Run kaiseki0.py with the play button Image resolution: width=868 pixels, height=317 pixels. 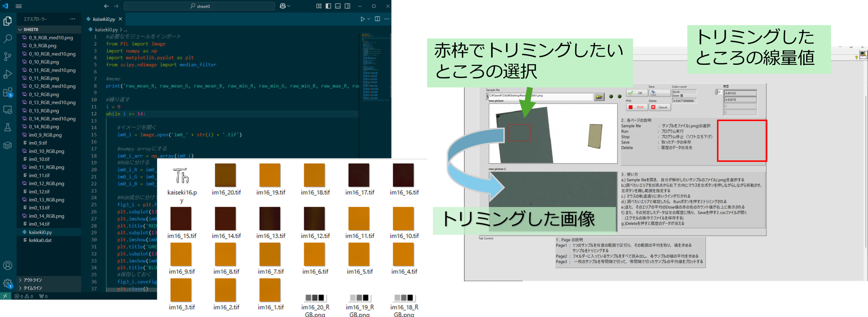click(363, 19)
